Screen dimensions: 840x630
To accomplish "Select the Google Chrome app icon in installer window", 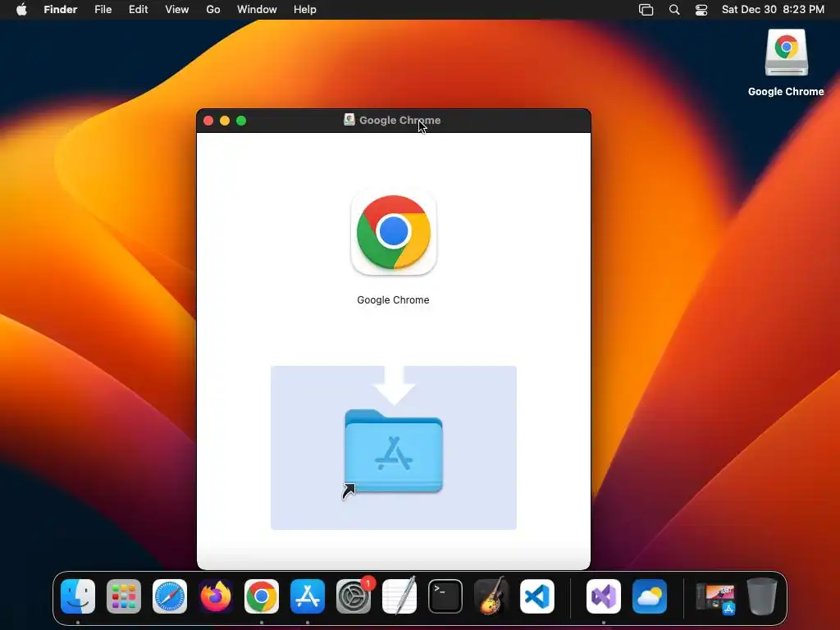I will (x=394, y=232).
